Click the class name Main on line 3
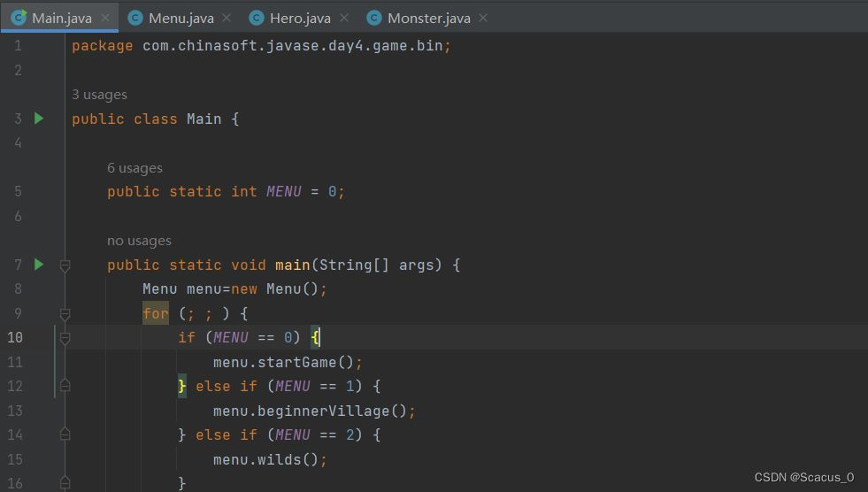The height and width of the screenshot is (492, 868). [x=204, y=119]
